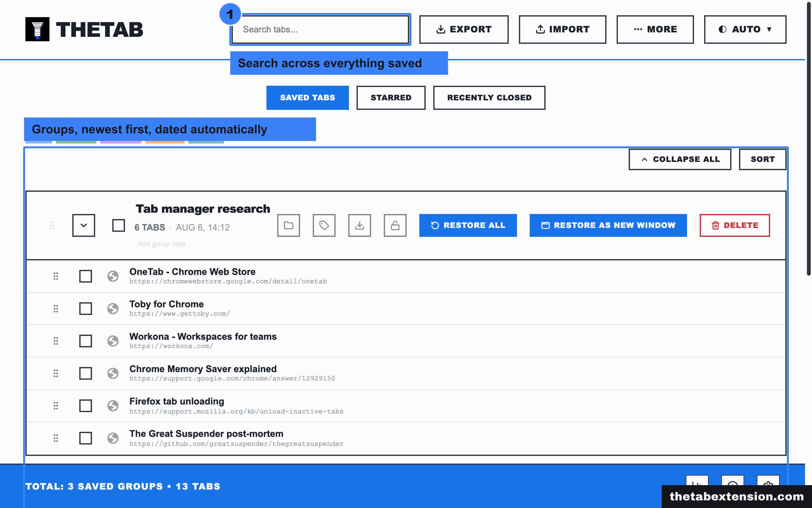Screen dimensions: 812x508
Task: Collapse the Tab manager research group chevron
Action: coord(83,225)
